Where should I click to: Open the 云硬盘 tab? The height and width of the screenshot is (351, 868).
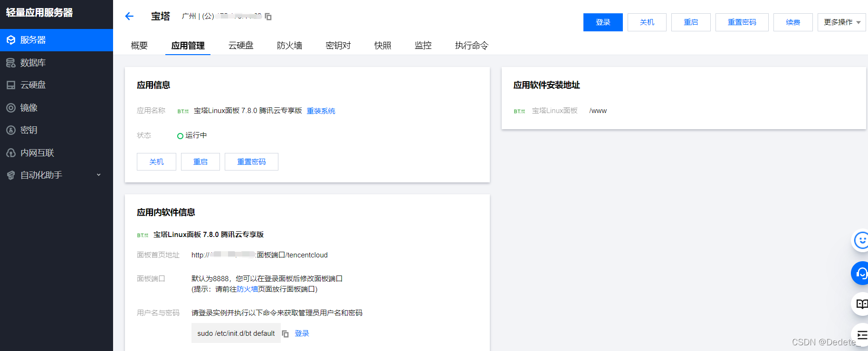pos(241,46)
